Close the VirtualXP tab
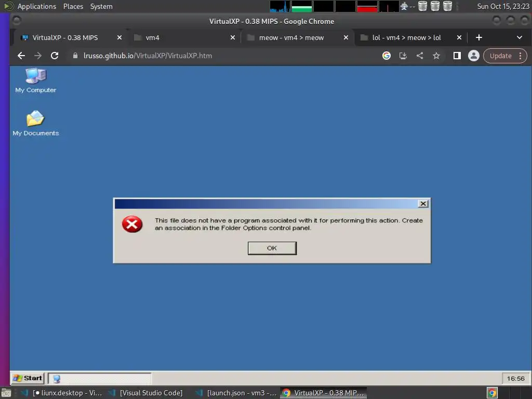532x399 pixels. tap(119, 37)
